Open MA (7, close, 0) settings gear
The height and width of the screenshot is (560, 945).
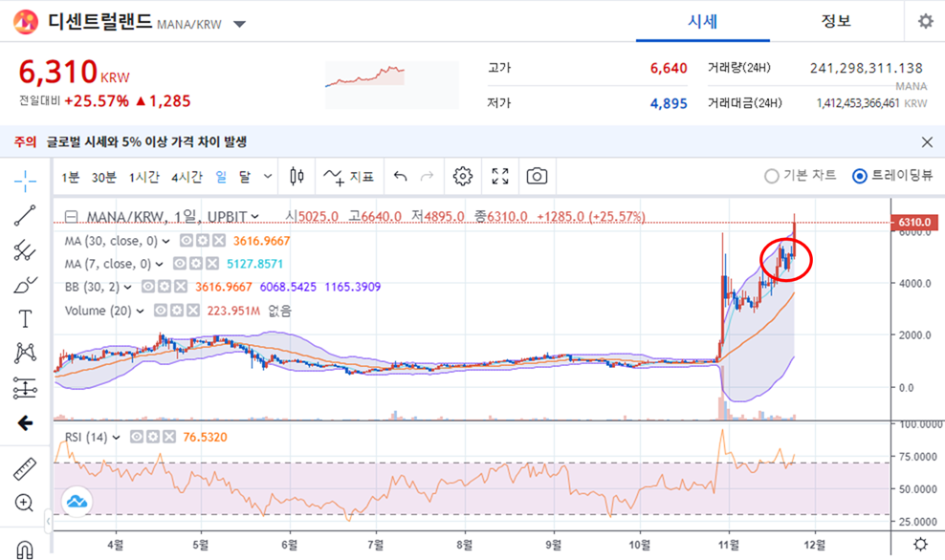tap(196, 264)
